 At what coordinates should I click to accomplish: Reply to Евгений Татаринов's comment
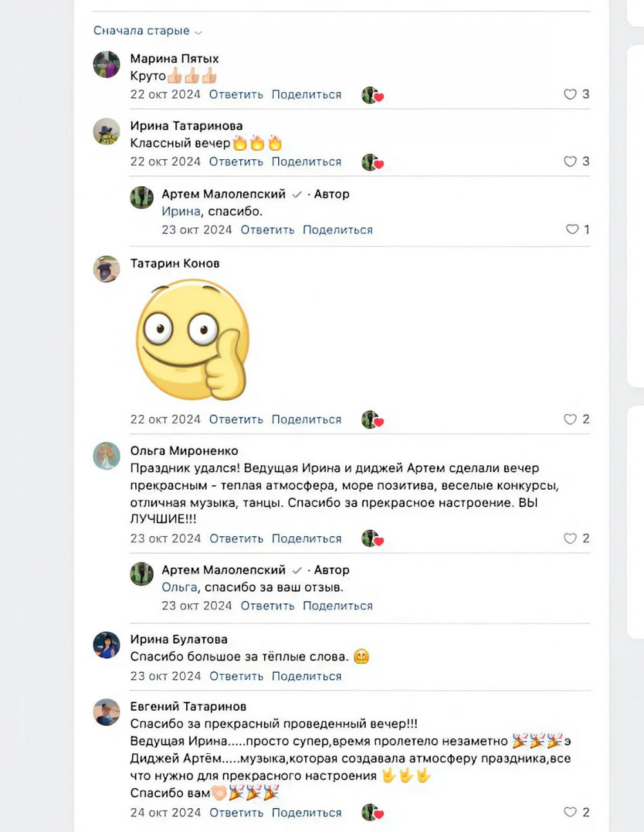(236, 813)
